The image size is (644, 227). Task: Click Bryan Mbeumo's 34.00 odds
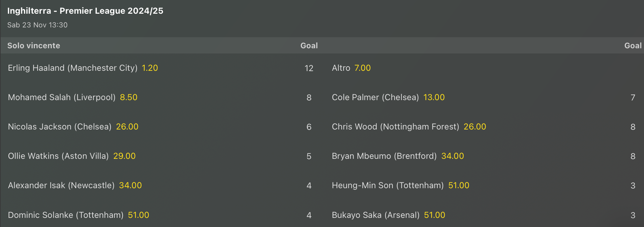[453, 156]
